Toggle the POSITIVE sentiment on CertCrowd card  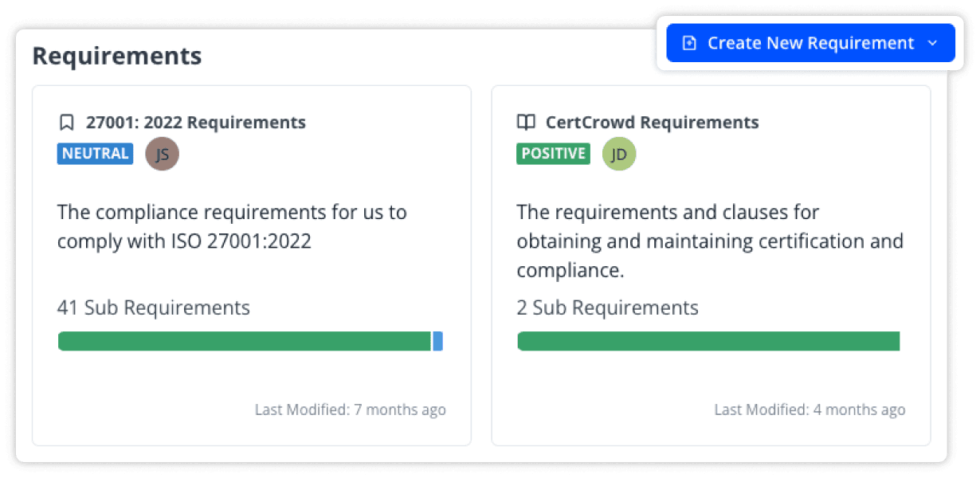pyautogui.click(x=553, y=153)
